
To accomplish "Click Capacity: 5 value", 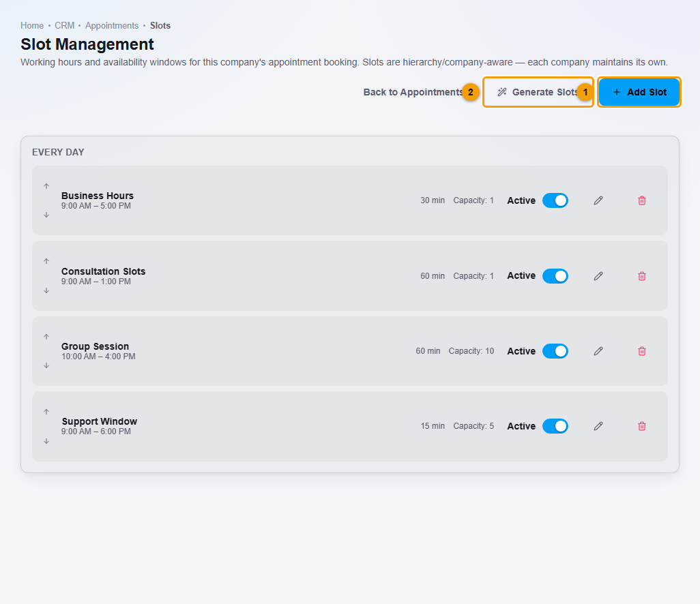I will coord(473,426).
